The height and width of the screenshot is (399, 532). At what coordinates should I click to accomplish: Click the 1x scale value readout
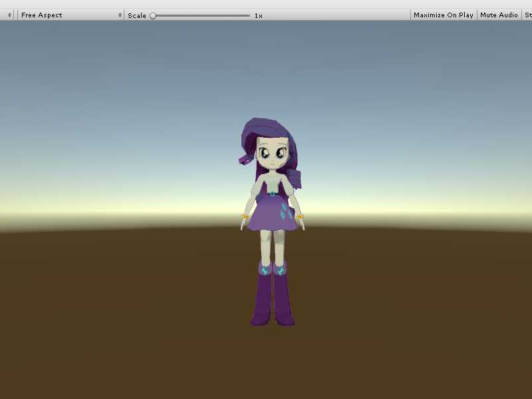[x=258, y=15]
